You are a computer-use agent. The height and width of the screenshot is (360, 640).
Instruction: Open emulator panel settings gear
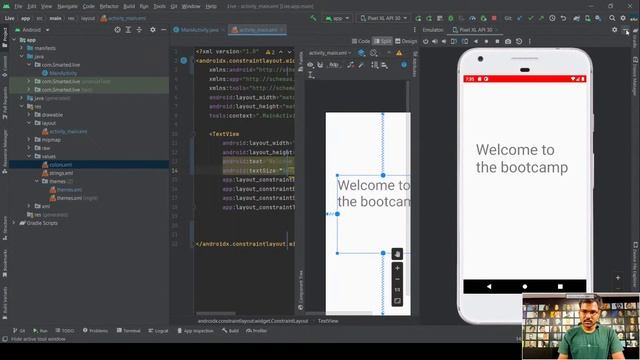click(614, 30)
